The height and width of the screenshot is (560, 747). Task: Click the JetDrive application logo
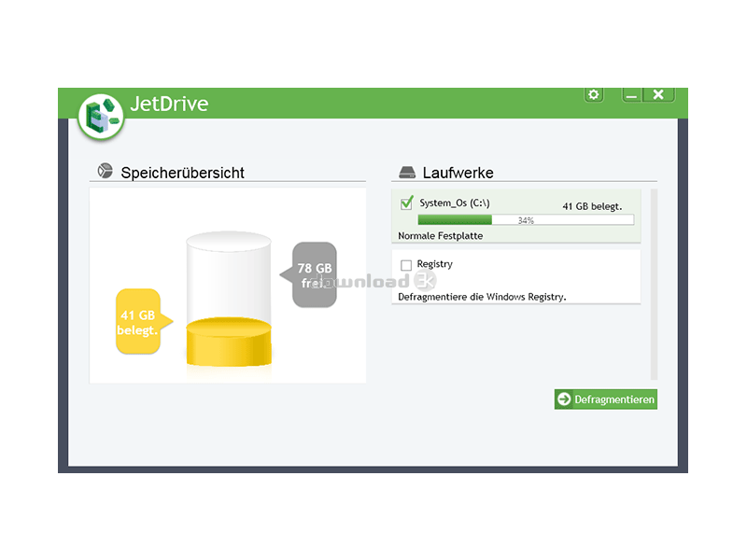coord(101,117)
